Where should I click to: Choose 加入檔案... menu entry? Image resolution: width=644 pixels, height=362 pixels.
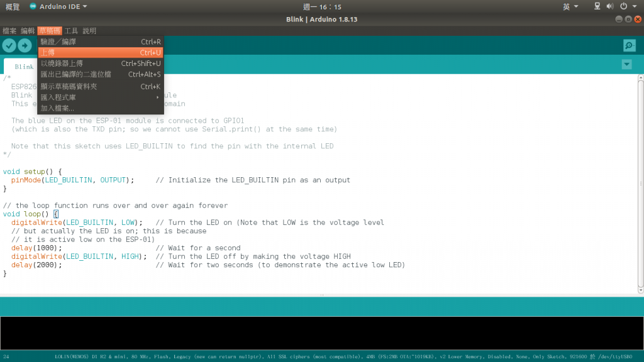[101, 108]
